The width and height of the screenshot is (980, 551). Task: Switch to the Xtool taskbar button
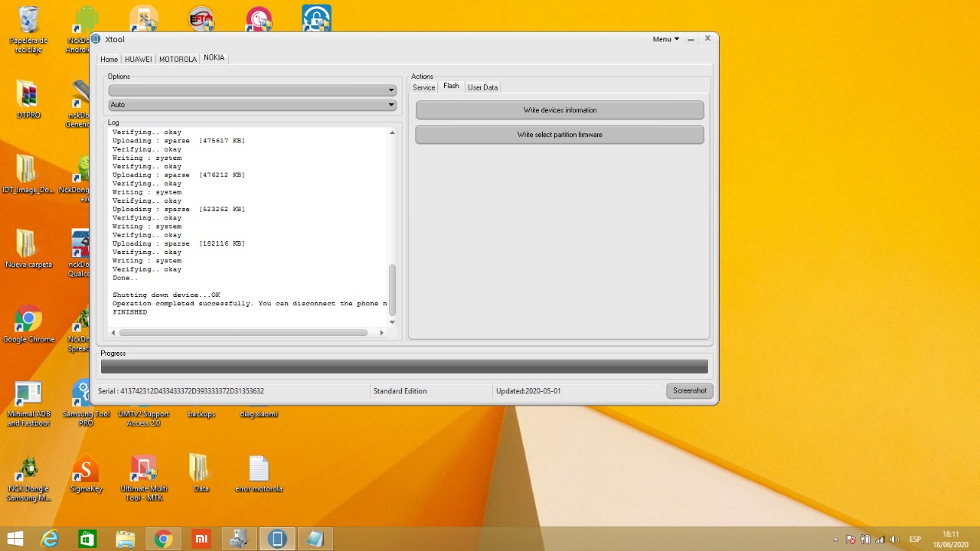click(x=277, y=539)
